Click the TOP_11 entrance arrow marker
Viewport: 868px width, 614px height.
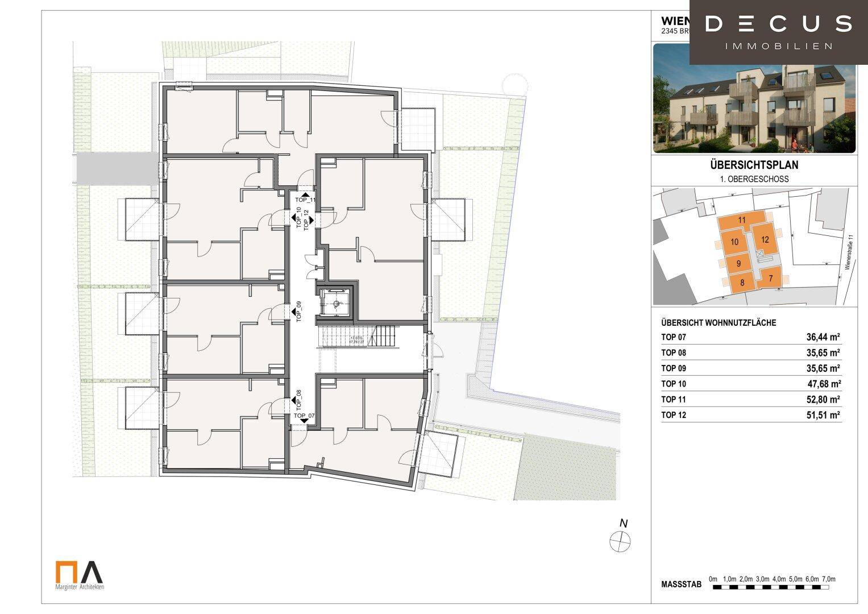(305, 195)
